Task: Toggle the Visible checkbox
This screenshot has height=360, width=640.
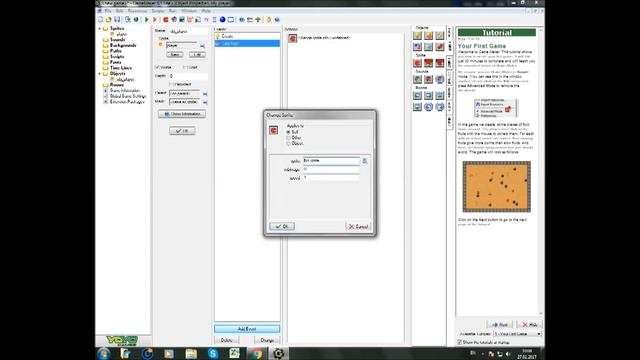Action: pos(157,67)
